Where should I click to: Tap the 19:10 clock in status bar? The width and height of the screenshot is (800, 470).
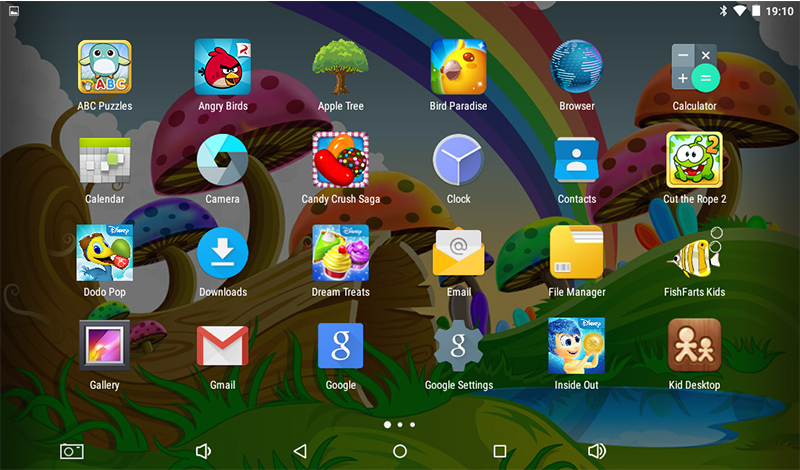pyautogui.click(x=779, y=11)
